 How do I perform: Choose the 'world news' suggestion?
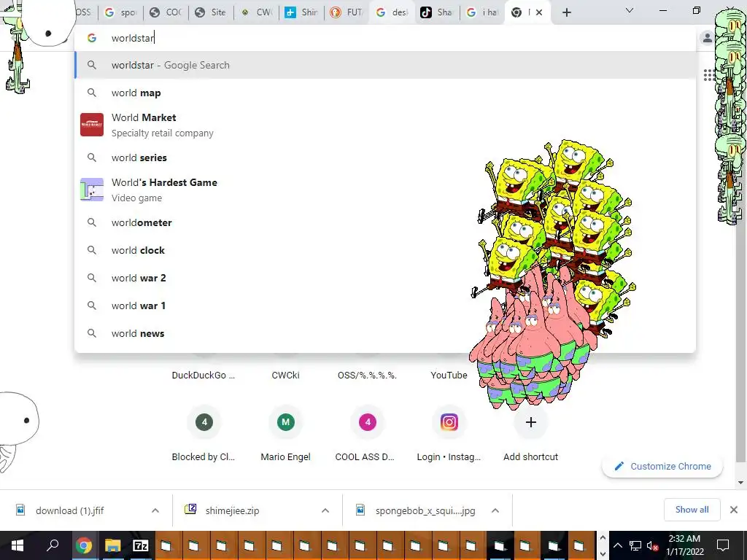point(385,333)
